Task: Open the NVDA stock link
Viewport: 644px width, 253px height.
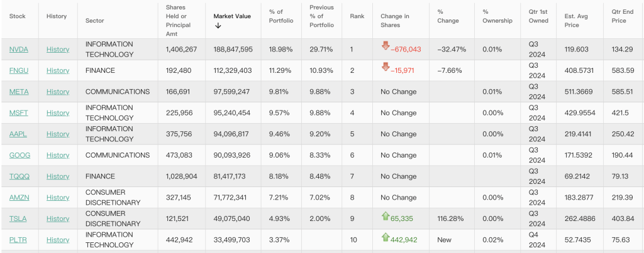Action: [19, 50]
